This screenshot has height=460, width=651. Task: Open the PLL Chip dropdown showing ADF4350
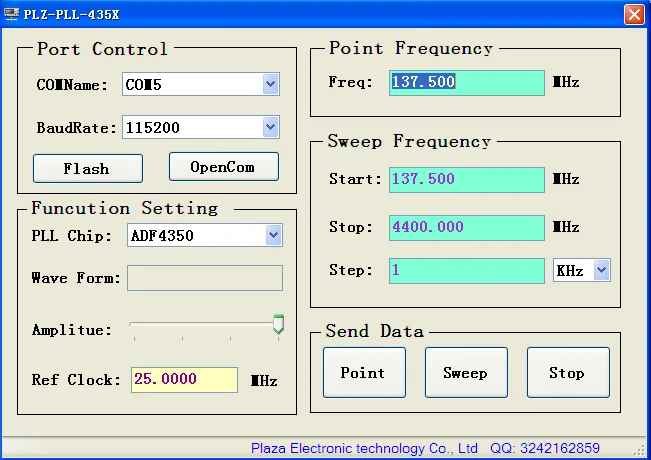point(274,235)
